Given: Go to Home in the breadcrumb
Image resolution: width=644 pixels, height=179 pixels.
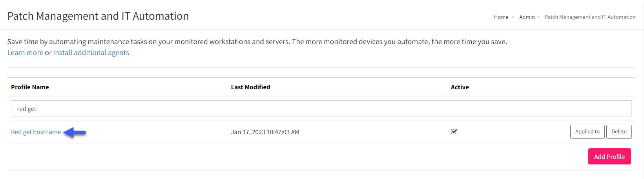Looking at the screenshot, I should 501,17.
